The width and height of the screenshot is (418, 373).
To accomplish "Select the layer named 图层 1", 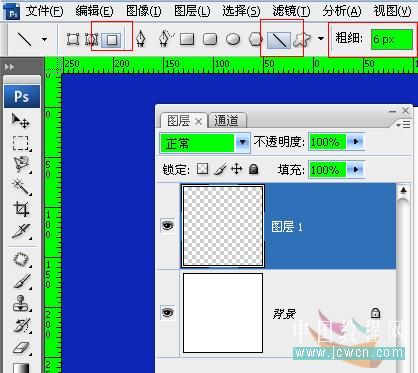I will (x=287, y=227).
